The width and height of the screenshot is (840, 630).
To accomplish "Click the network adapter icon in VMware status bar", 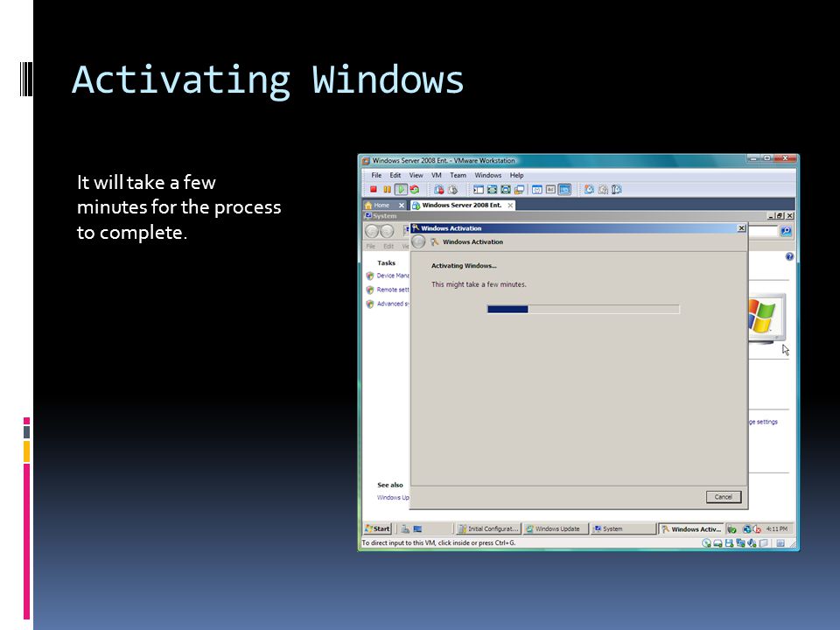I will click(x=740, y=543).
